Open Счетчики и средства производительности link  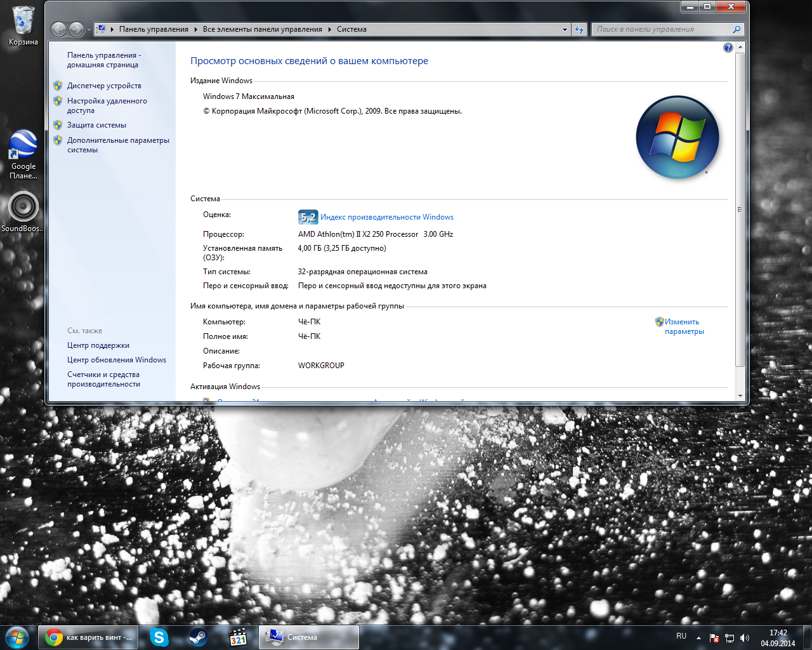click(x=103, y=379)
